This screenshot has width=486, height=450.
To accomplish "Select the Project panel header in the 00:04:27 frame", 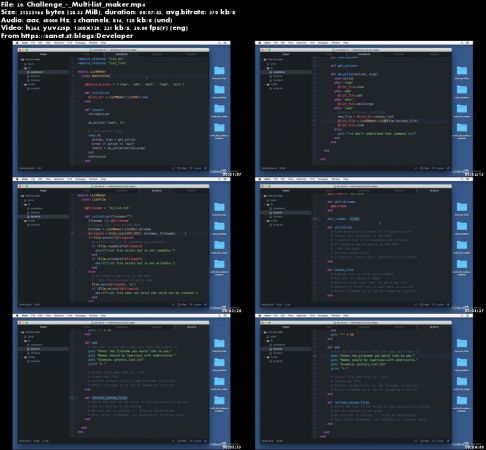I will [x=286, y=191].
